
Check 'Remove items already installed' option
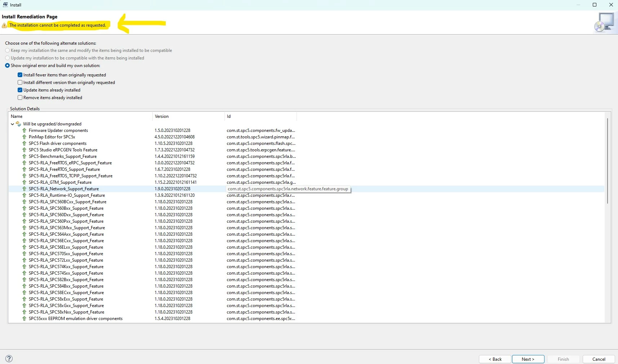(20, 98)
